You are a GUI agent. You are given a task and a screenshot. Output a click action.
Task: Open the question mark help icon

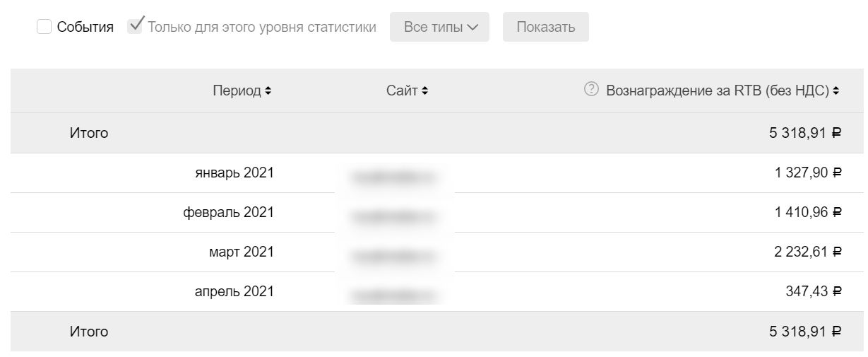591,90
